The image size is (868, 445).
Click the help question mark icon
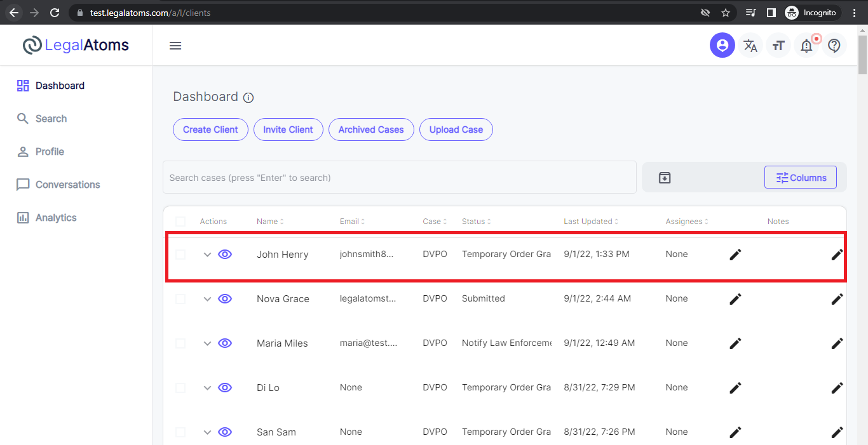click(x=834, y=46)
